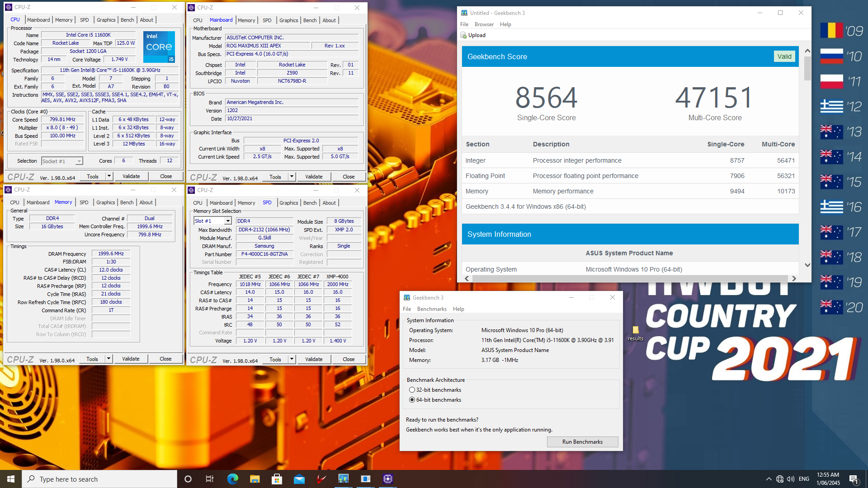Open Graphics tab in Mainboard window

tap(288, 20)
